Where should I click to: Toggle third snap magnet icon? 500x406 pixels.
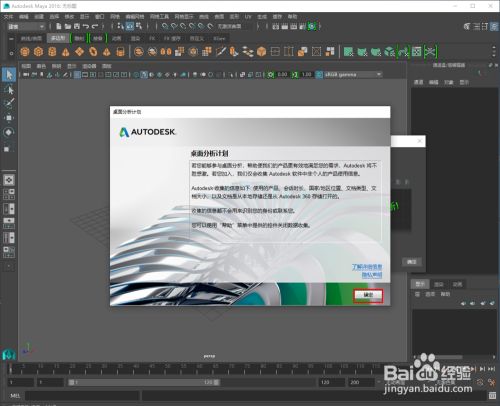click(183, 26)
